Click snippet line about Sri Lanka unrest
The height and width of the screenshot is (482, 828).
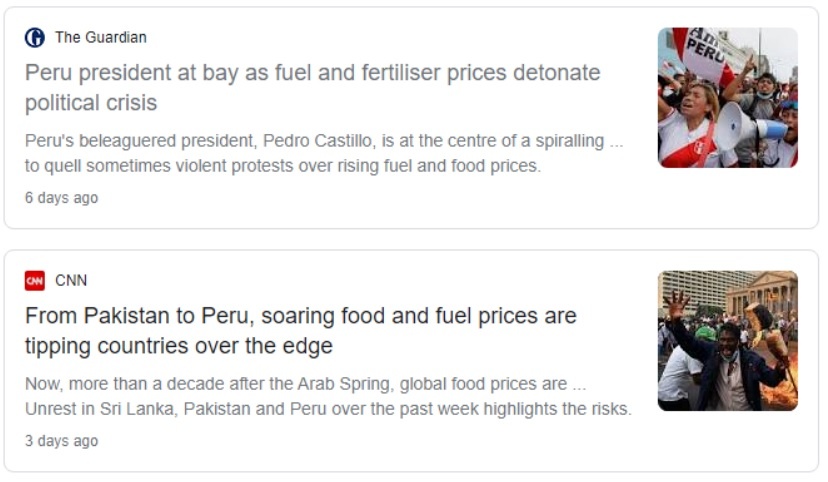328,409
